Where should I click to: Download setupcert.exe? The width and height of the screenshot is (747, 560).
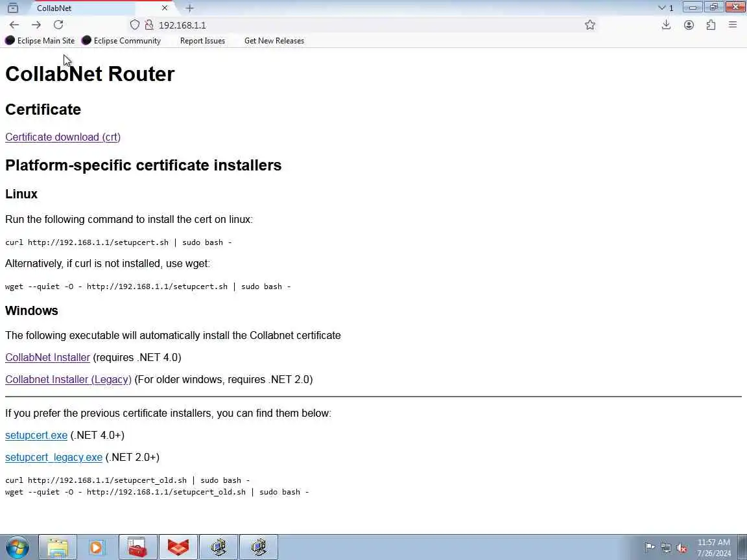(36, 436)
